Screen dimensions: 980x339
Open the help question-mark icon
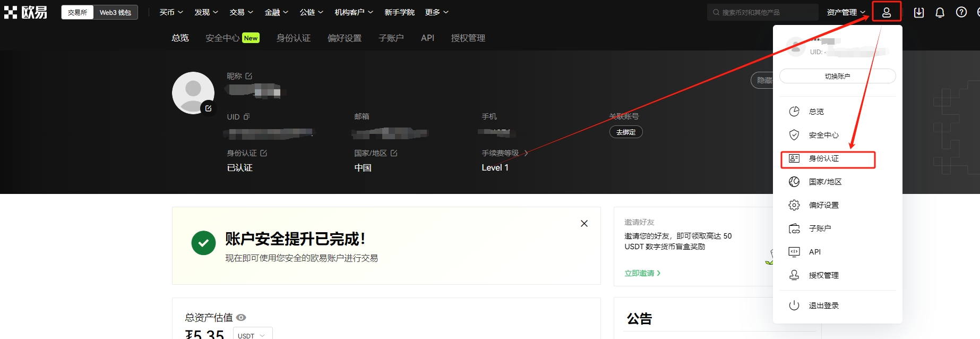[x=961, y=12]
